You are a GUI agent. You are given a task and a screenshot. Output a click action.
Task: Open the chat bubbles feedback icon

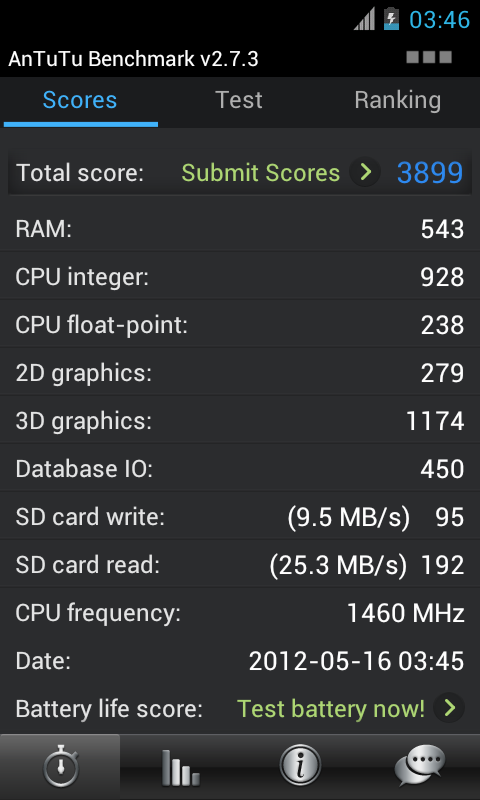click(x=420, y=766)
